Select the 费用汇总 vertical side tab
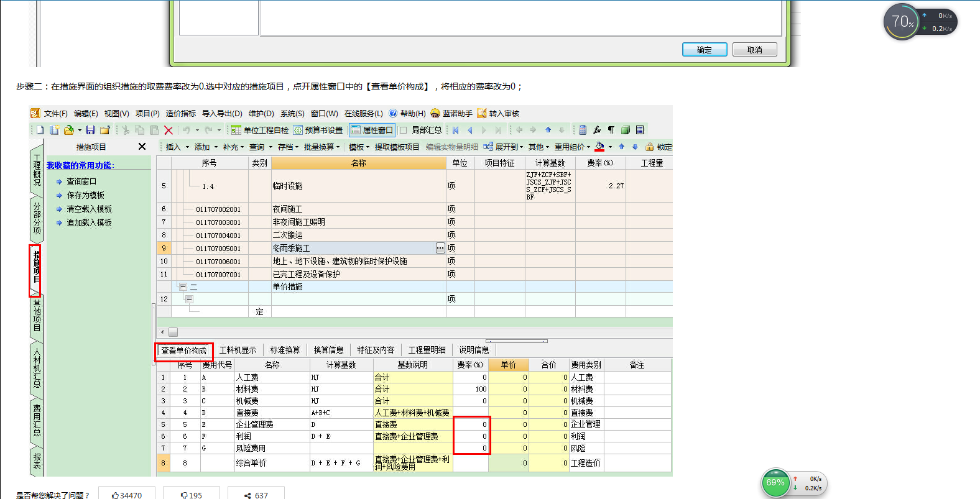Viewport: 980px width, 499px height. pyautogui.click(x=37, y=421)
